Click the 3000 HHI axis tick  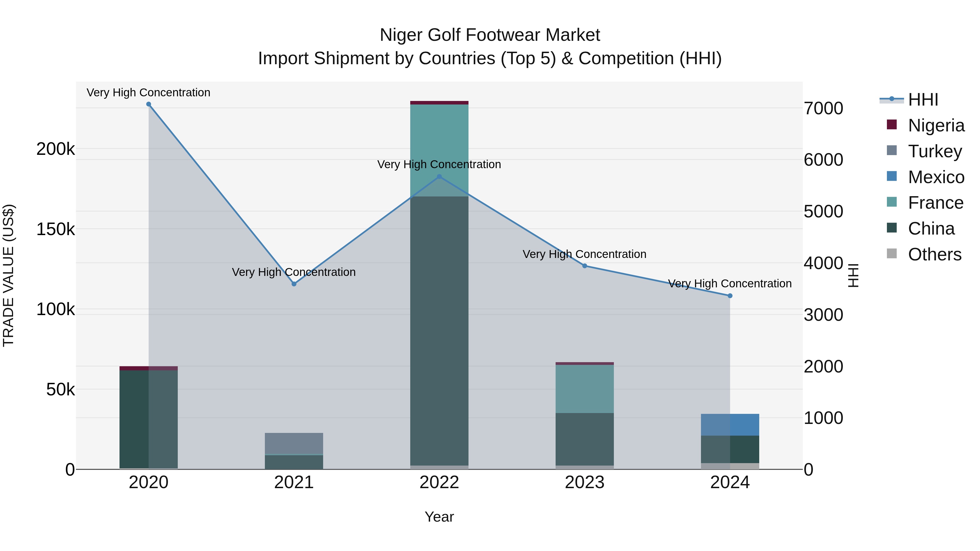(824, 315)
